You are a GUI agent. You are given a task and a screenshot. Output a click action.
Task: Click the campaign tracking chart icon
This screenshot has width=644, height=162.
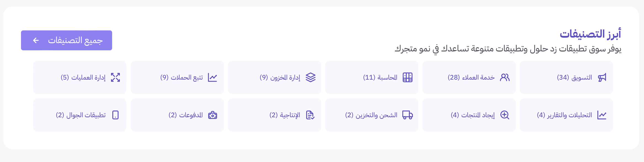pos(213,77)
